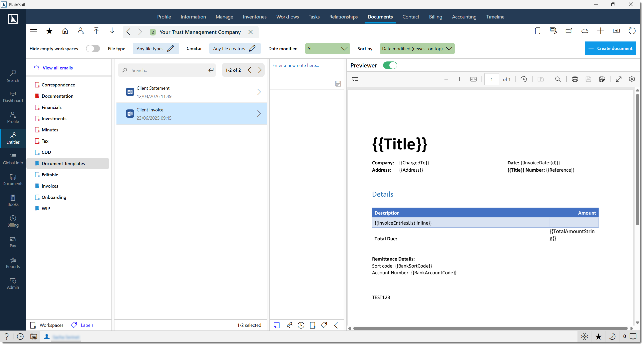644x346 pixels.
Task: Open the Books section from the sidebar
Action: (x=13, y=200)
